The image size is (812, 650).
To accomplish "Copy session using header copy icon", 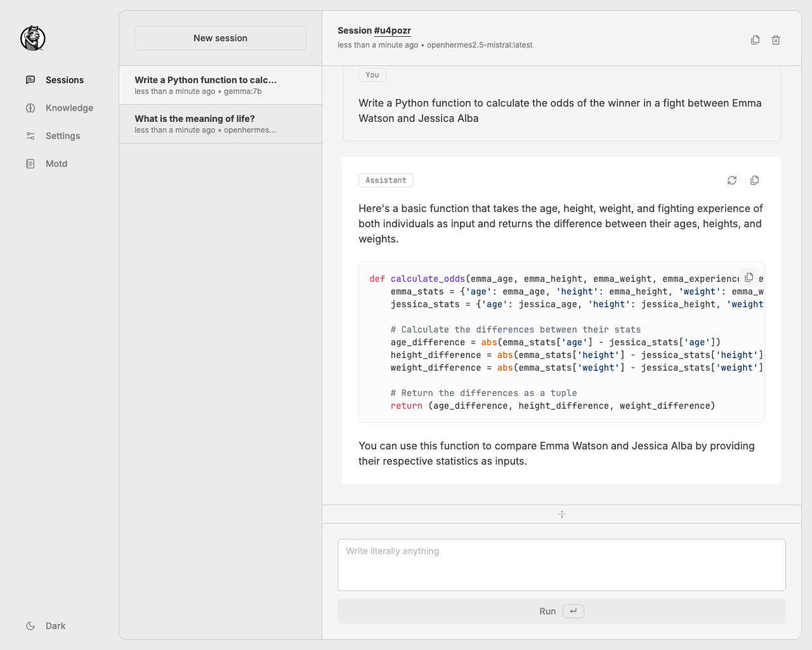I will 755,40.
